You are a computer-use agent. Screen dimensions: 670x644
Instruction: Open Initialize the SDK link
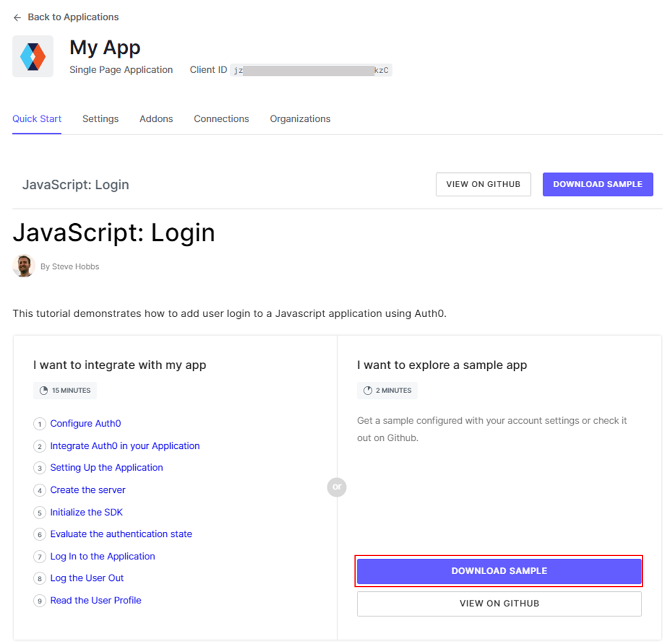coord(86,512)
